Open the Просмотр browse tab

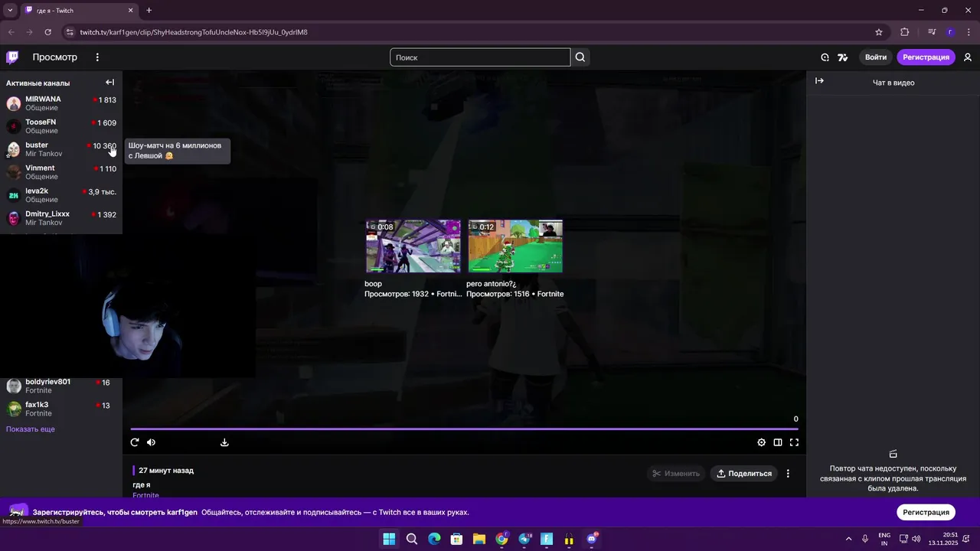[x=54, y=57]
